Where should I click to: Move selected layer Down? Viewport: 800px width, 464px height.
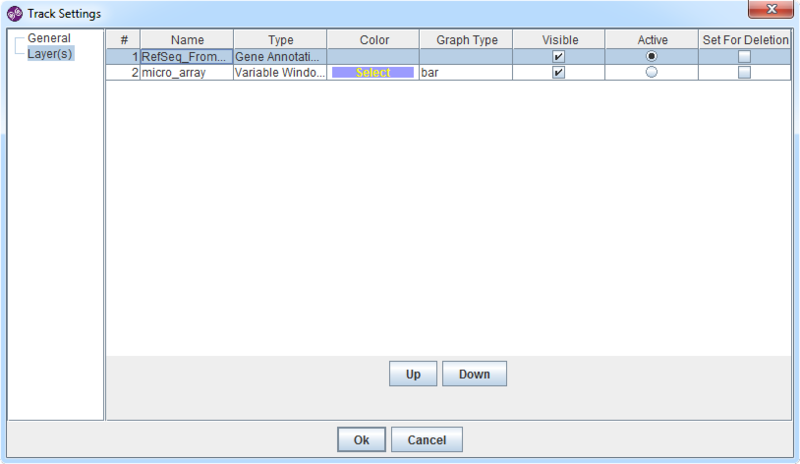point(474,374)
